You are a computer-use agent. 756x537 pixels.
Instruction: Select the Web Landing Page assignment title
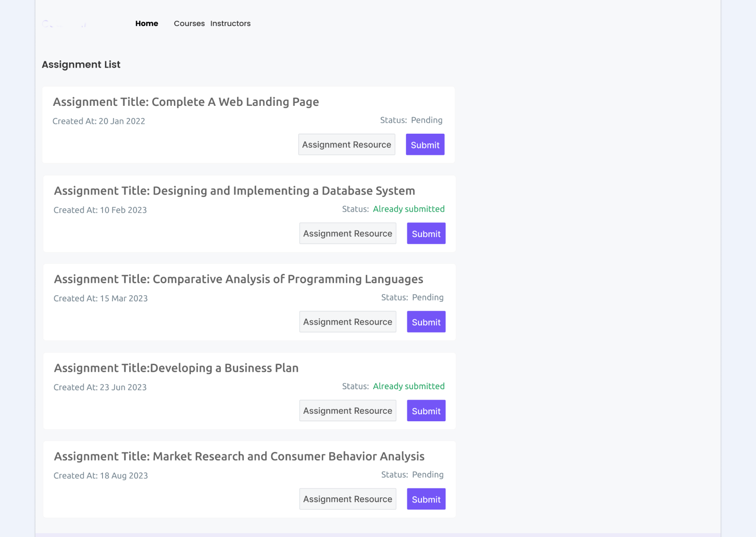186,102
